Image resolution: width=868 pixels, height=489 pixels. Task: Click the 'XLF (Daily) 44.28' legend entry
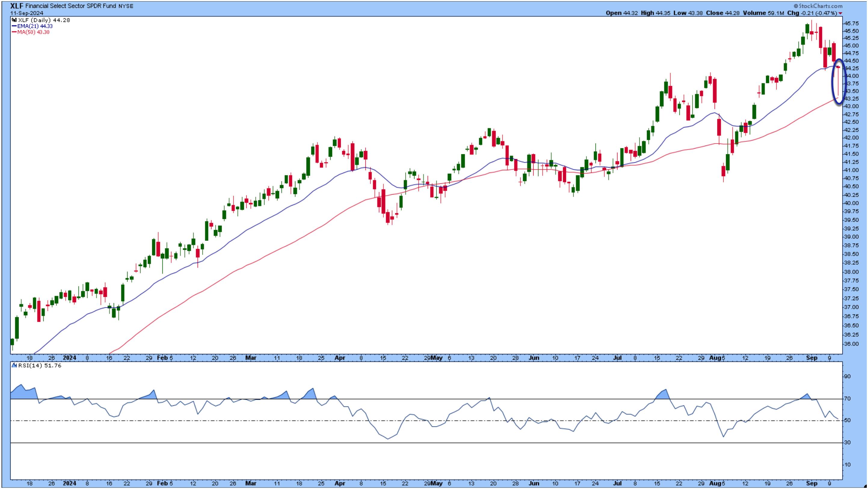(x=44, y=20)
